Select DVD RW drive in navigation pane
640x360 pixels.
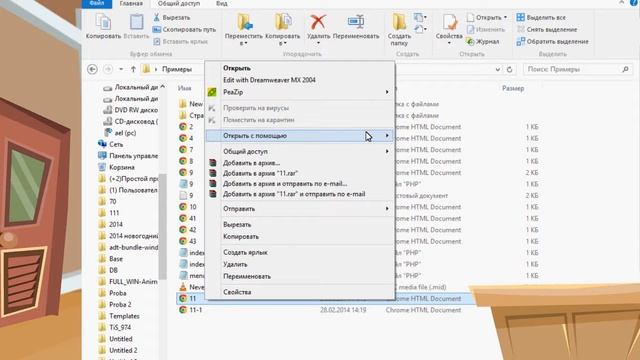pos(131,110)
